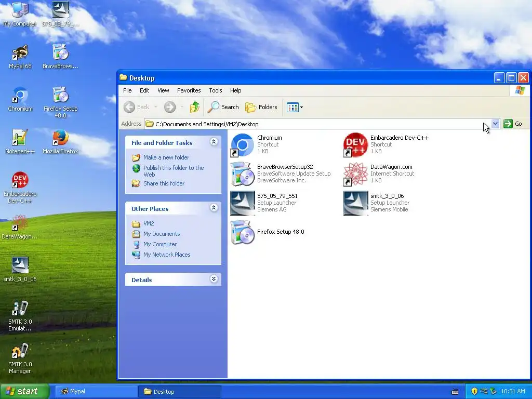Select Firefox Setup 48.0 desktop icon
532x399 pixels.
60,102
